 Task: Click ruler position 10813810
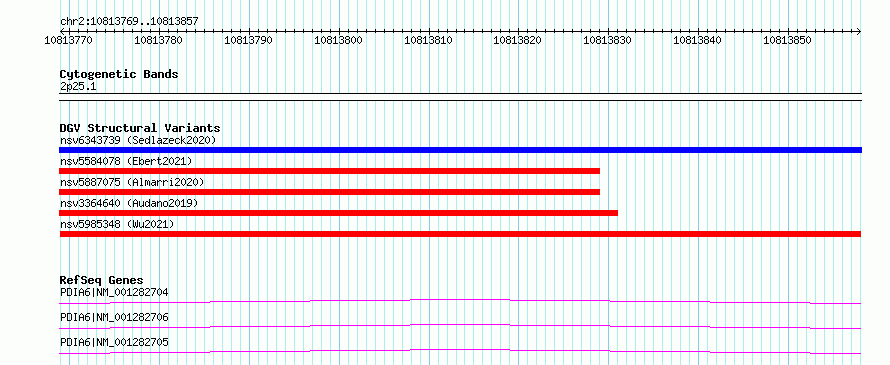pyautogui.click(x=428, y=40)
